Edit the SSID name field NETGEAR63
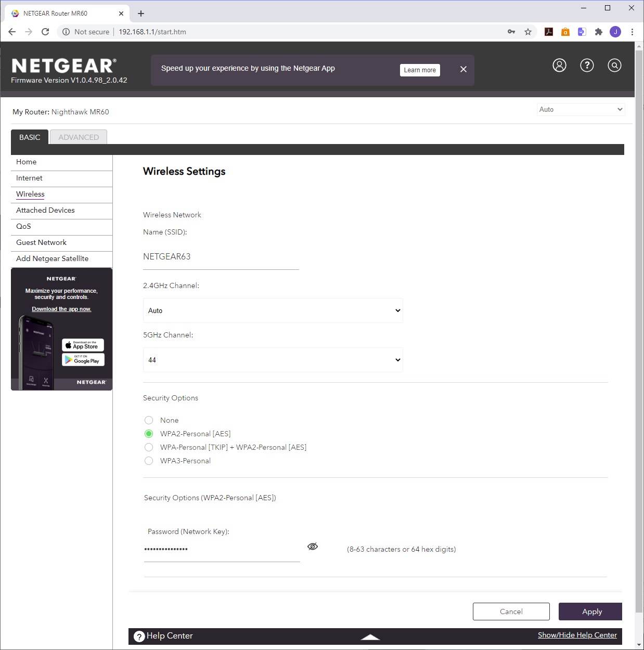 tap(221, 257)
